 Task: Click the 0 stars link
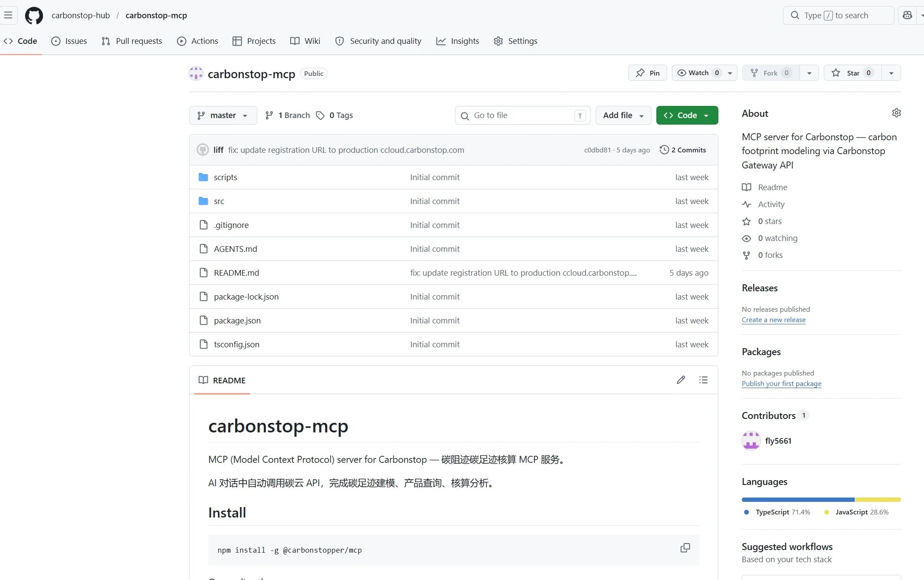770,221
